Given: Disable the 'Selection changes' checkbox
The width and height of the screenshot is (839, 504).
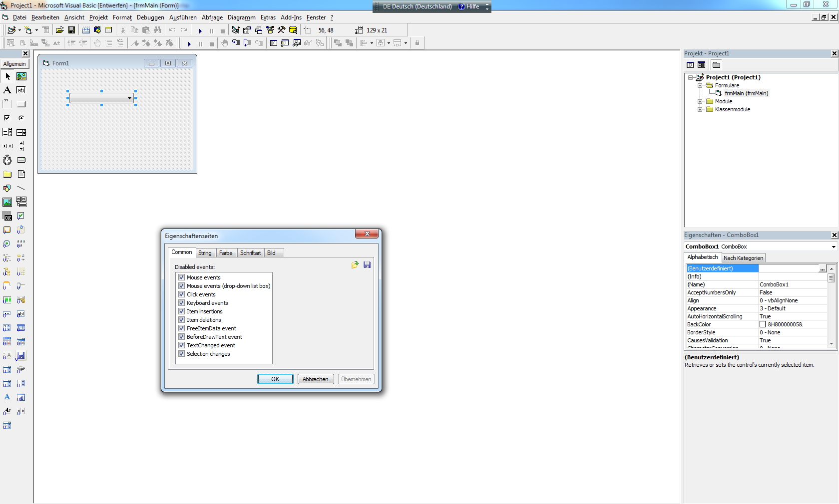Looking at the screenshot, I should tap(182, 354).
